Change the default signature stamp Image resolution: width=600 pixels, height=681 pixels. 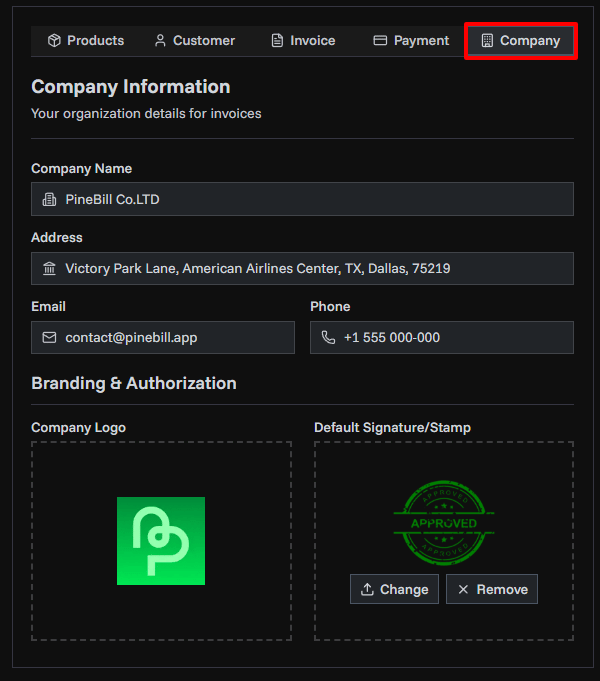(394, 589)
